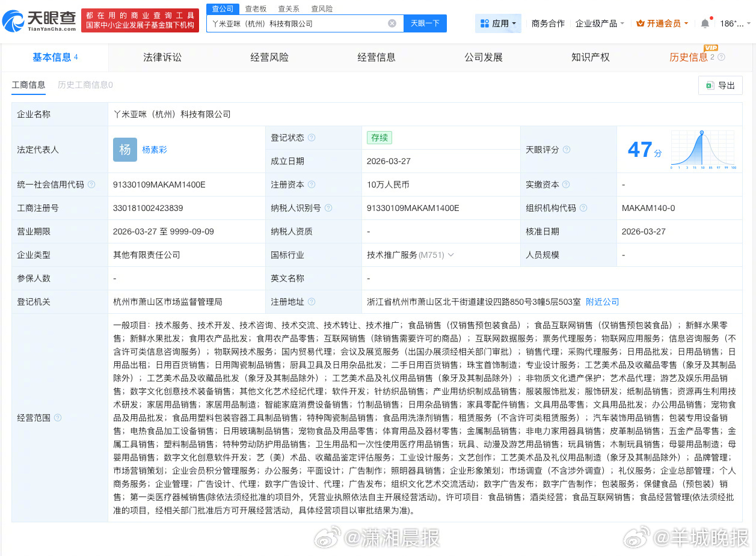Click the 其他有限责任公司 enterprise type value
This screenshot has width=756, height=556.
[x=147, y=255]
